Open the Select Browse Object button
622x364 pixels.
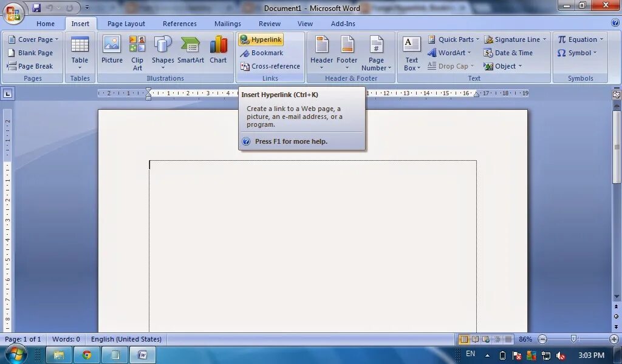(x=616, y=316)
